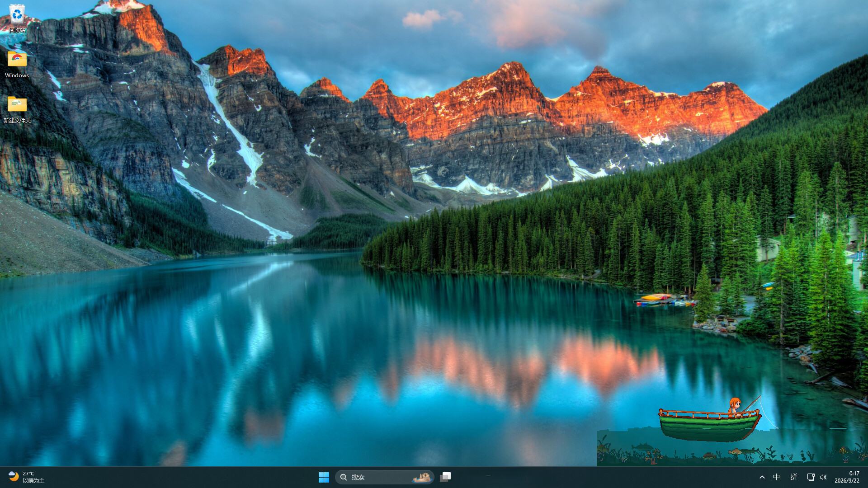Open Task View from the taskbar
Viewport: 868px width, 488px height.
[445, 477]
